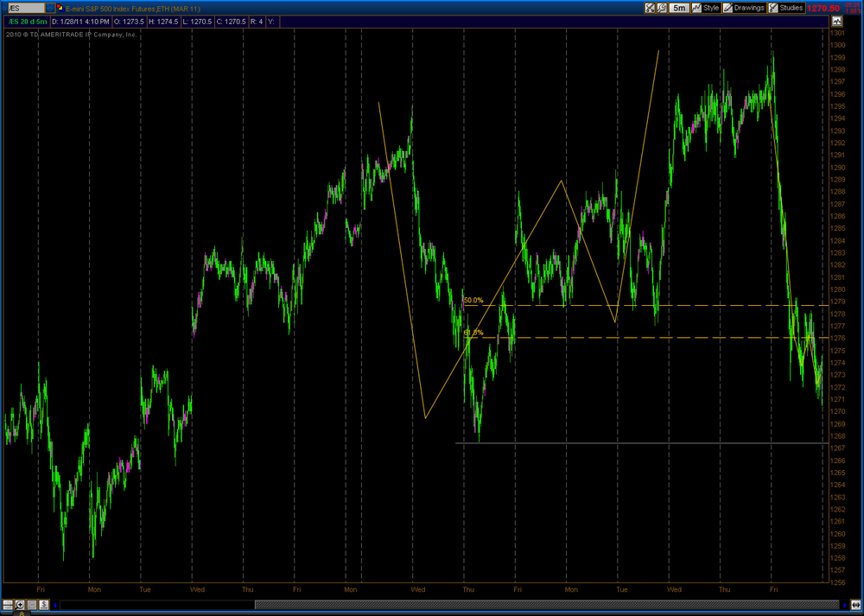Click the 'L: 1270.5' low value cell

pyautogui.click(x=197, y=22)
